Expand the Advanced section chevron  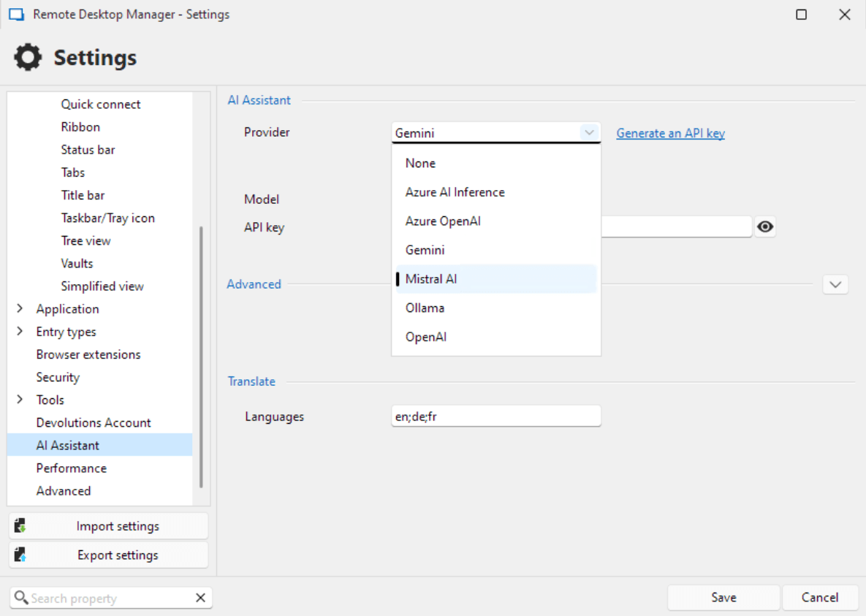coord(835,284)
